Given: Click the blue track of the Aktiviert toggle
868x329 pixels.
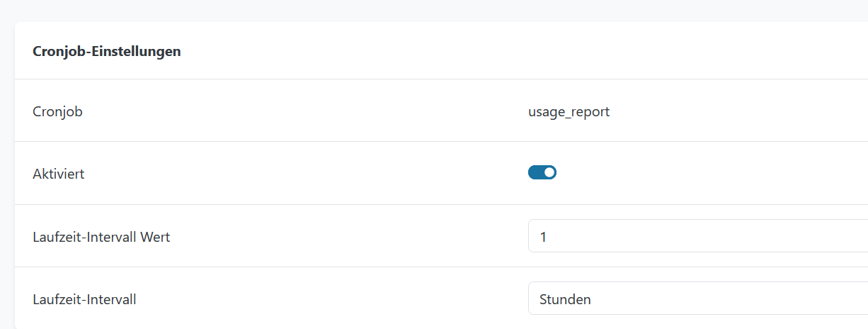Looking at the screenshot, I should tap(535, 172).
